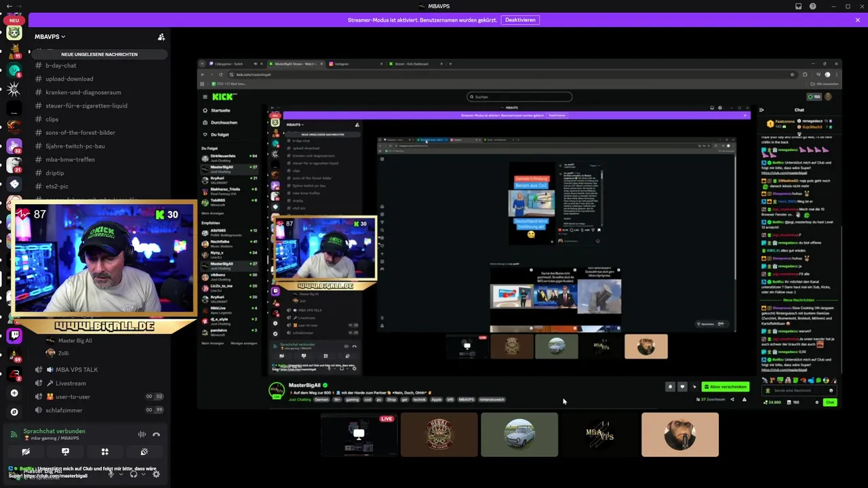This screenshot has height=488, width=868.
Task: Open the server with 59 badge
Action: click(14, 354)
